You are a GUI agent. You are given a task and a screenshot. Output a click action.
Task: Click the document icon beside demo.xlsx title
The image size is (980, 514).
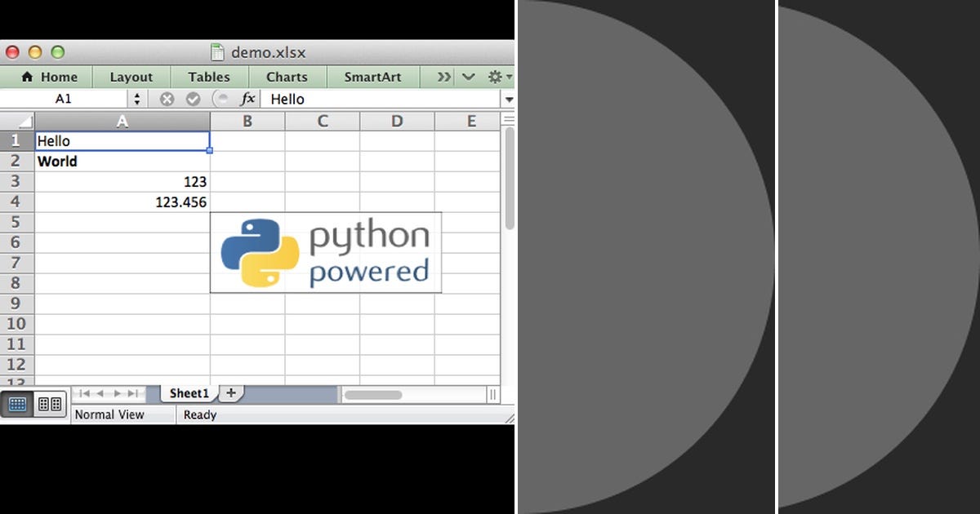click(x=217, y=51)
